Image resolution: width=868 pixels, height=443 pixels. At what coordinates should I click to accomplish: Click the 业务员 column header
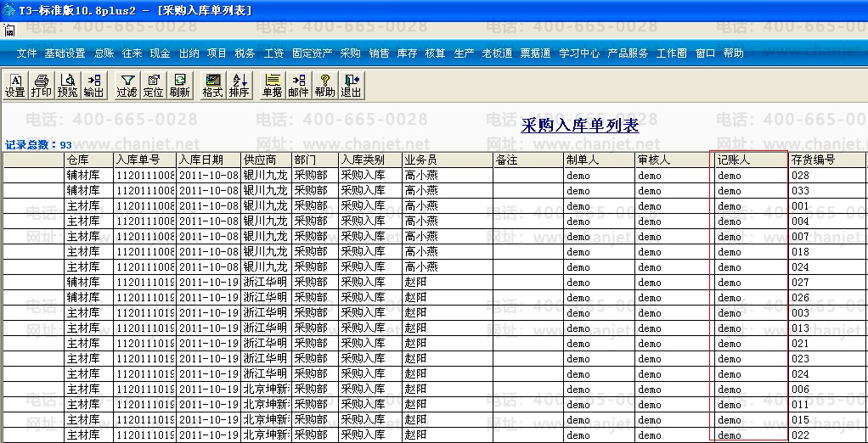[448, 160]
